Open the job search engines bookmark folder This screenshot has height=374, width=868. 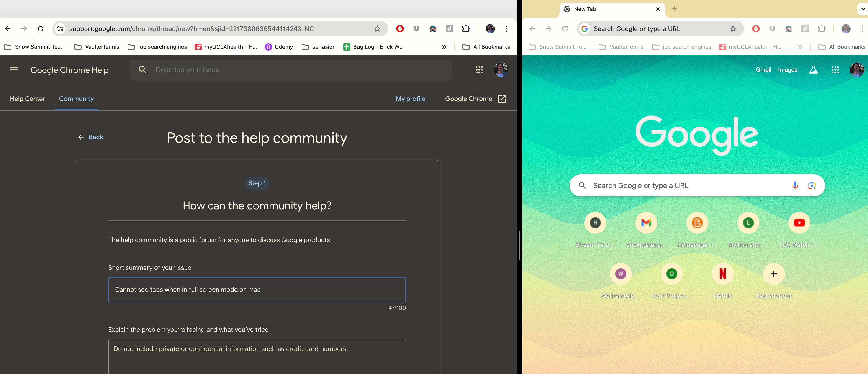pos(157,47)
